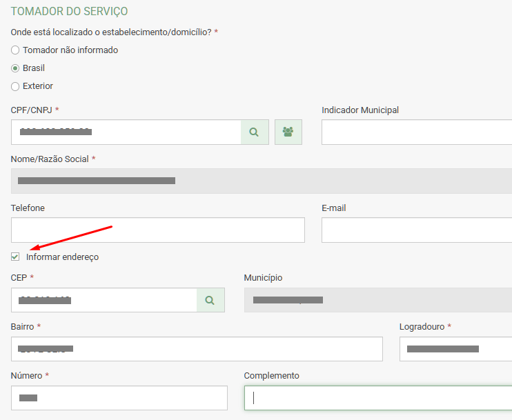Uncheck the 'Informar endereço' checkbox

pos(15,257)
